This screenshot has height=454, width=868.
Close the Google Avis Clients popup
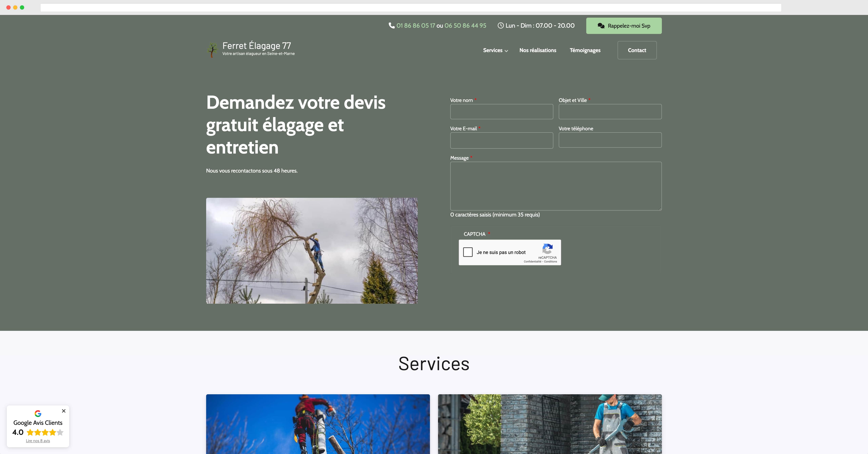[64, 411]
